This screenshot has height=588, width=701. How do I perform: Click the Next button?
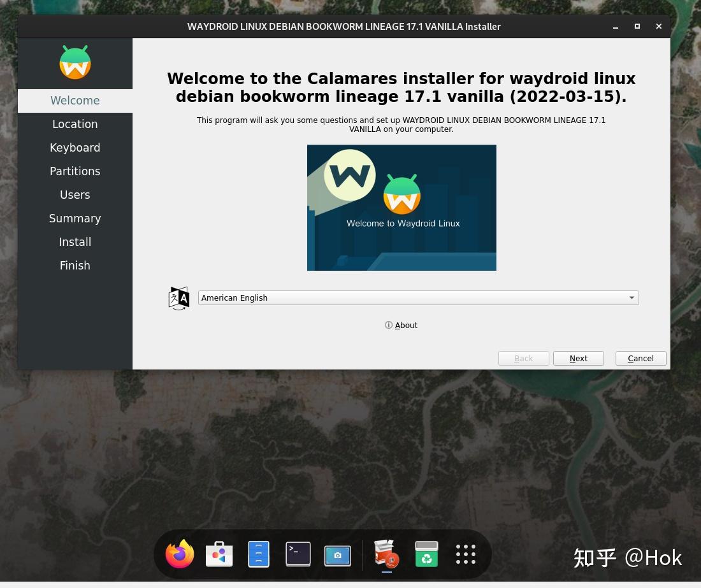(x=578, y=358)
